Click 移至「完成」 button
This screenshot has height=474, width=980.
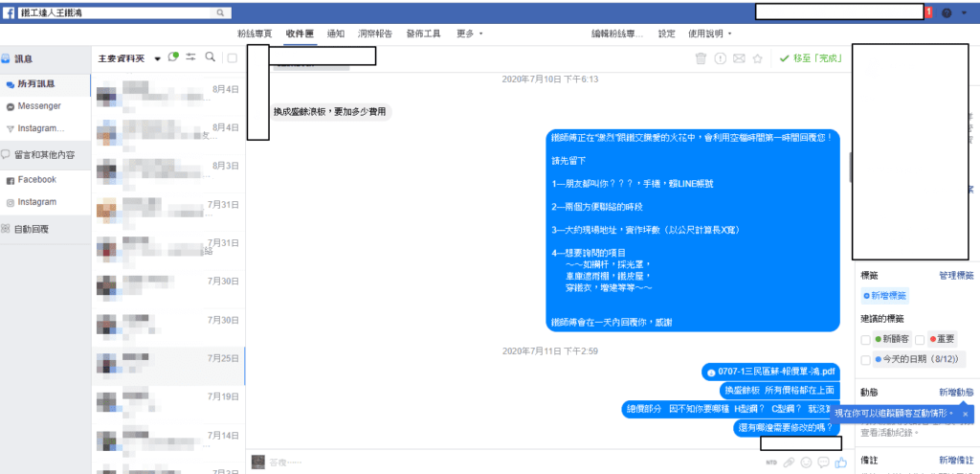click(x=810, y=58)
